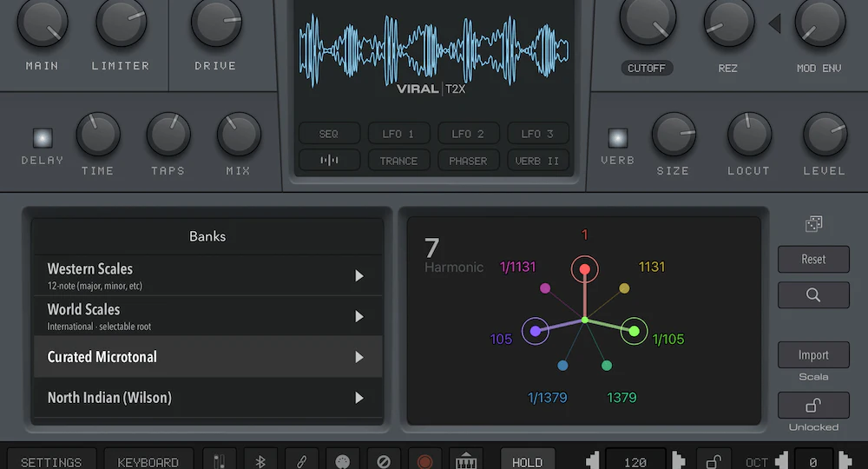Open Bluetooth MIDI icon
The height and width of the screenshot is (469, 868).
tap(260, 460)
